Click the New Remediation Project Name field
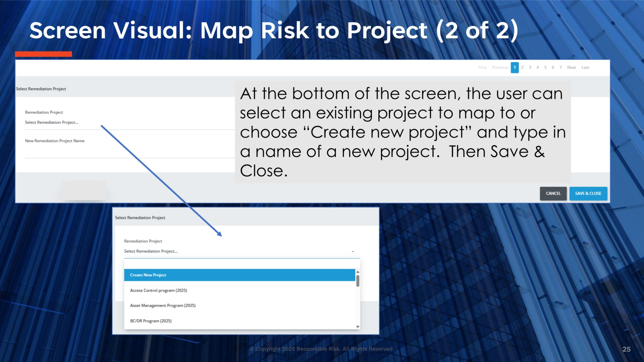The height and width of the screenshot is (362, 644). [x=130, y=152]
